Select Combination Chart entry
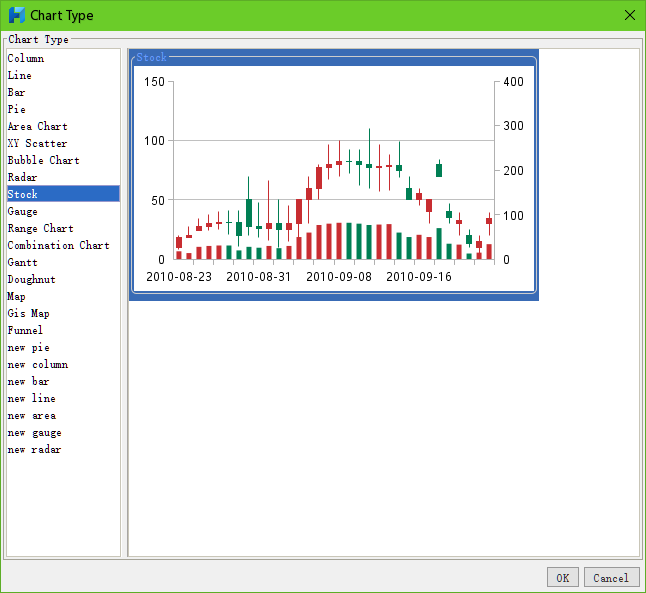Screen dimensions: 646x593 (x=63, y=245)
